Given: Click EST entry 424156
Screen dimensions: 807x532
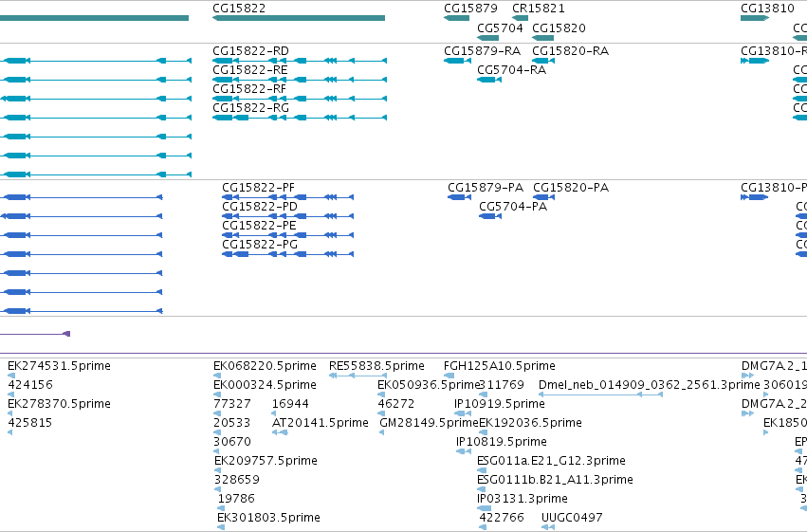Looking at the screenshot, I should [30, 385].
